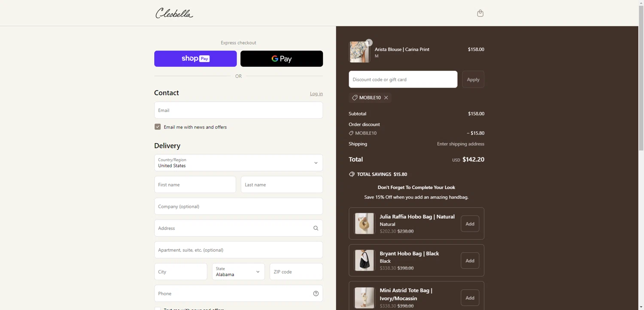
Task: Open the shopping bag cart icon
Action: pos(480,13)
